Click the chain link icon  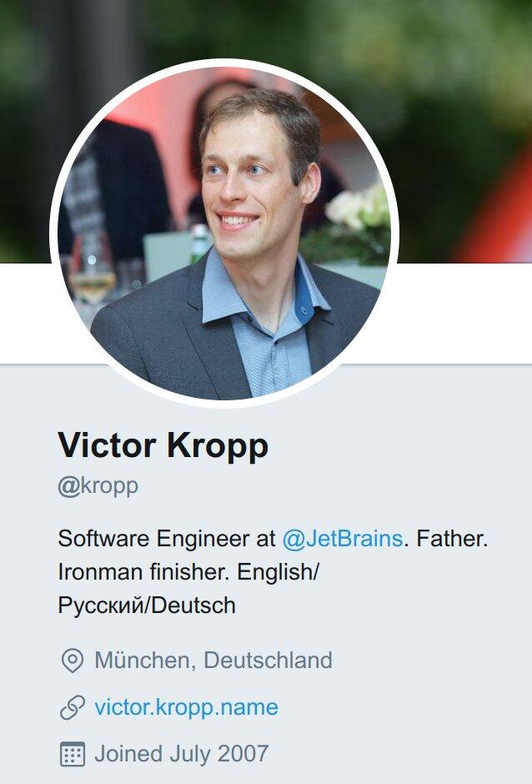[x=73, y=707]
